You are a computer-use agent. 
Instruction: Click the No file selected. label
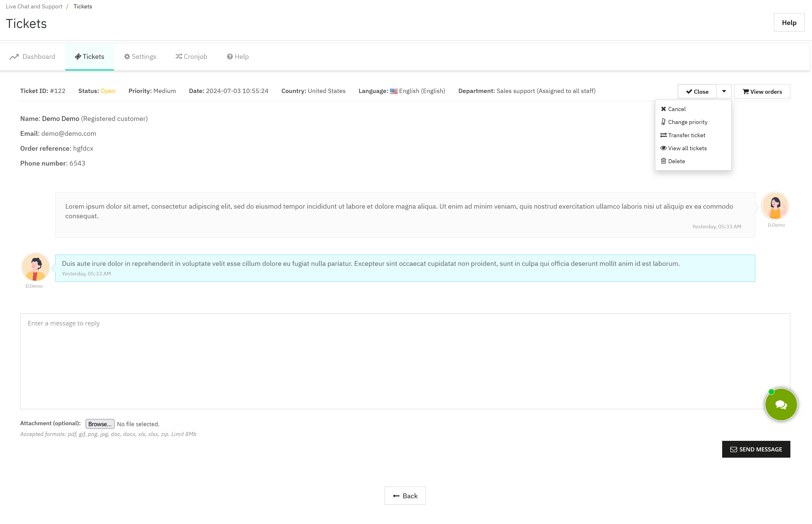click(x=138, y=424)
